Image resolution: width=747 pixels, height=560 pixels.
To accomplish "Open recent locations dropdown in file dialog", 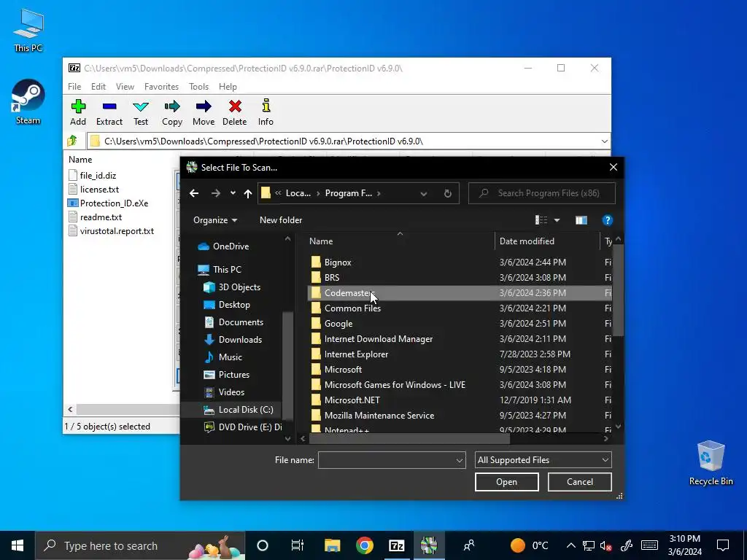I will point(233,193).
